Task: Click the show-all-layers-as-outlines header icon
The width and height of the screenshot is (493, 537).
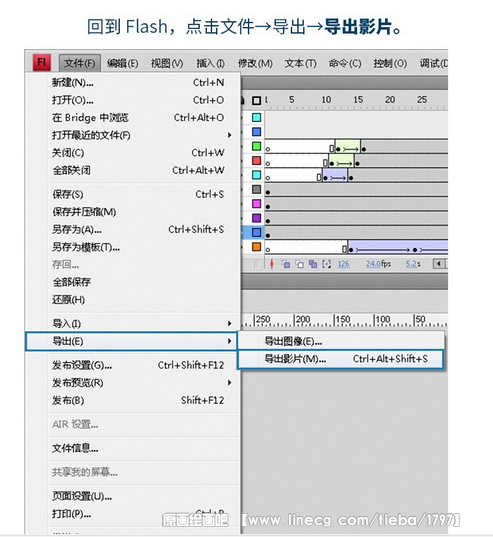Action: point(256,100)
